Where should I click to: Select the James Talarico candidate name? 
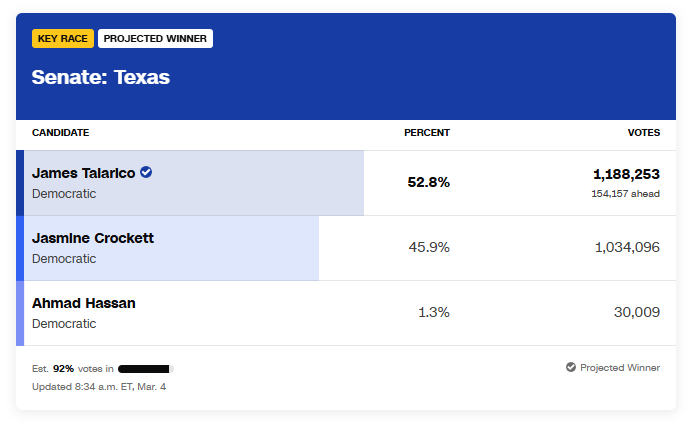tap(83, 173)
